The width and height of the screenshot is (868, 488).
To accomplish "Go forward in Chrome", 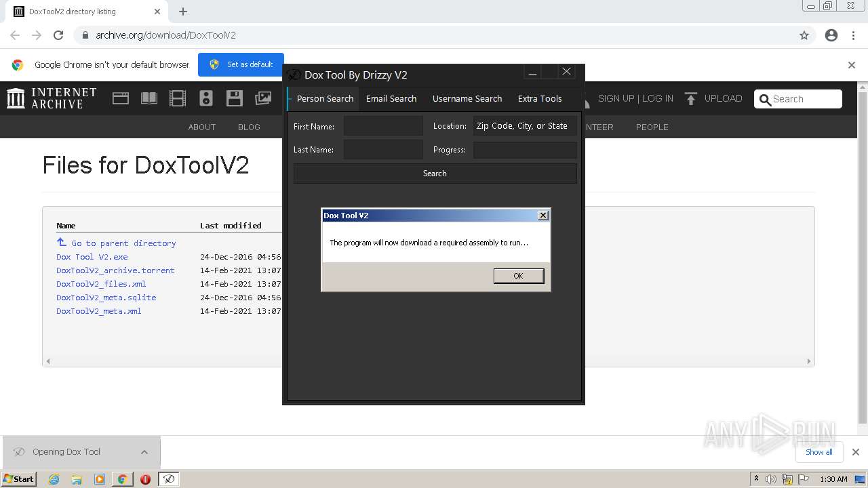I will pyautogui.click(x=37, y=35).
